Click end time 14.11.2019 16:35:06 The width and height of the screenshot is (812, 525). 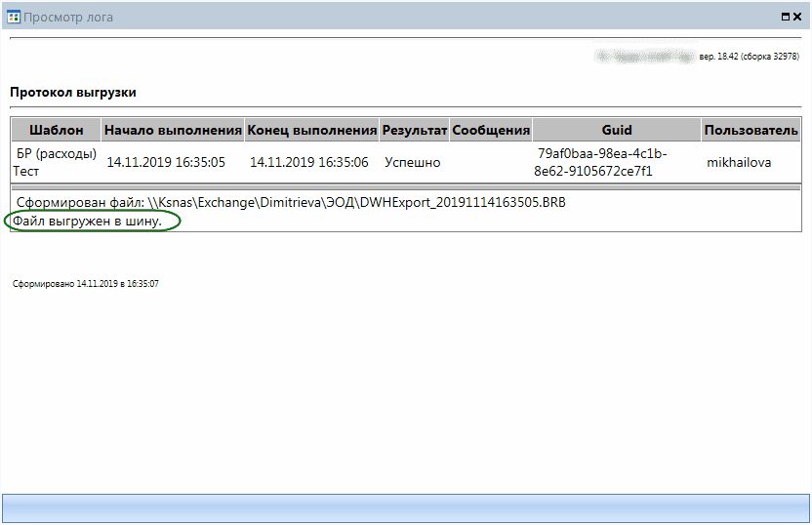point(309,163)
